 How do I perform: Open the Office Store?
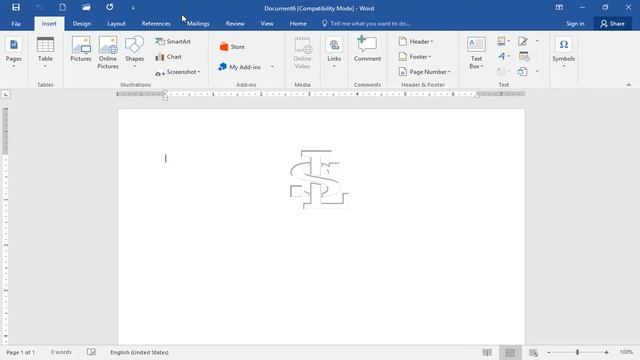[x=232, y=47]
